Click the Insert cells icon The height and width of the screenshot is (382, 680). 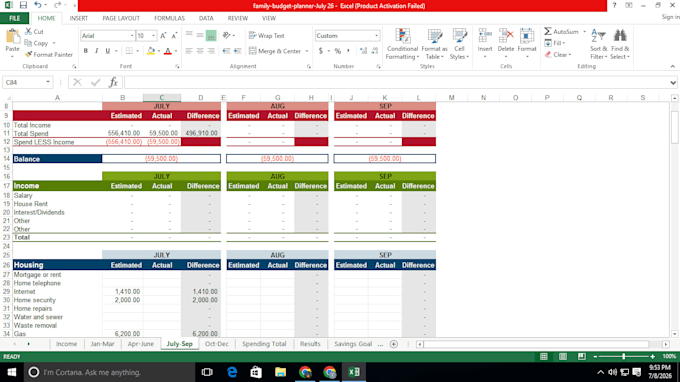pos(485,36)
